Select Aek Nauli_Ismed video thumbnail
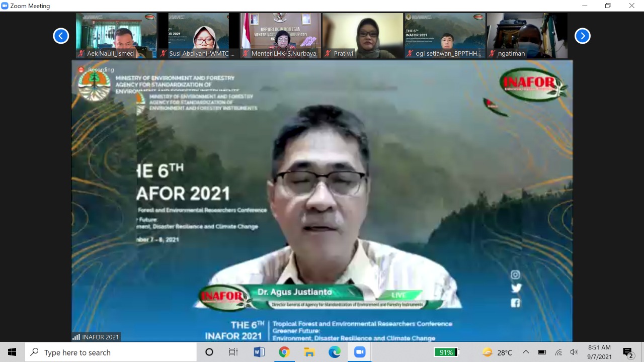The image size is (644, 362). (116, 35)
